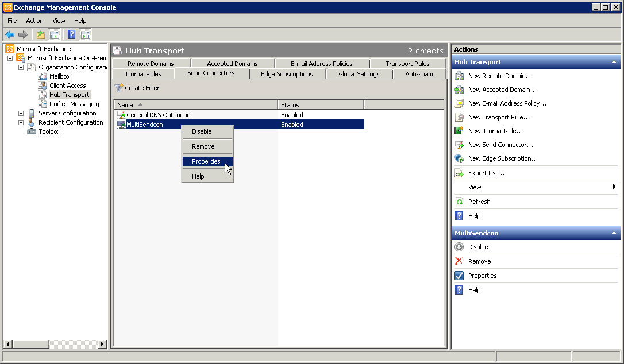Click the Help toolbar icon
This screenshot has height=364, width=624.
pyautogui.click(x=71, y=34)
